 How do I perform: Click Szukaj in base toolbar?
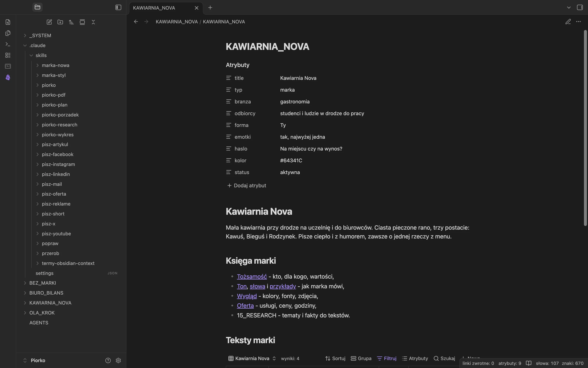pyautogui.click(x=444, y=358)
